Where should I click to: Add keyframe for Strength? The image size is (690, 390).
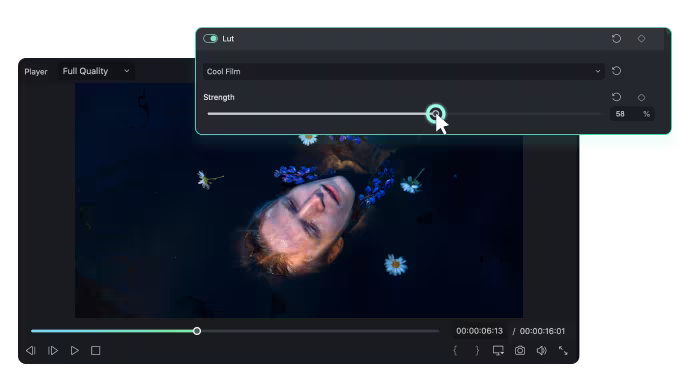641,97
